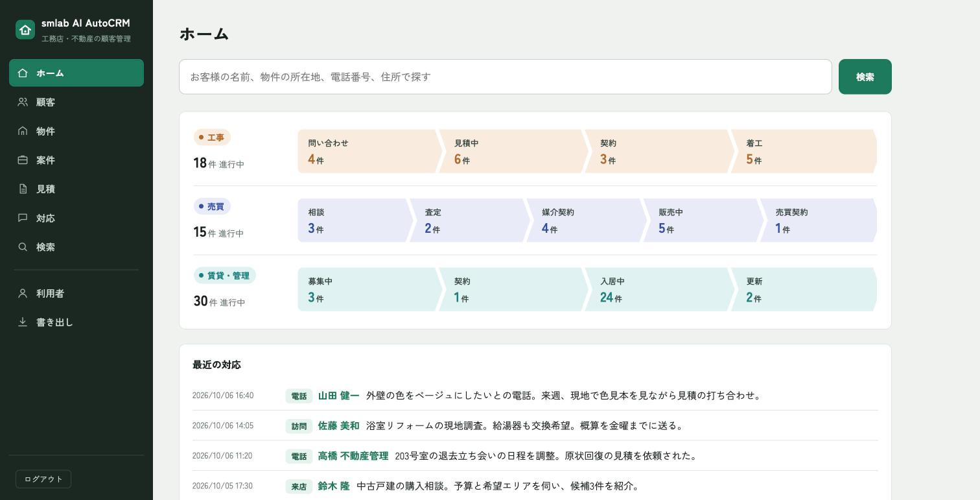Click the 書き出し download icon
This screenshot has height=500, width=980.
point(23,322)
